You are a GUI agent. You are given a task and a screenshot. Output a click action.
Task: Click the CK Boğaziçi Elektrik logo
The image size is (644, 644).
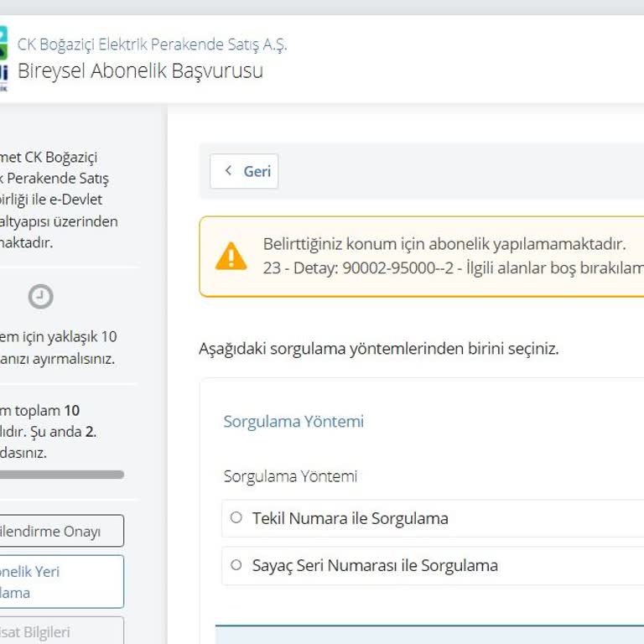tap(3, 59)
